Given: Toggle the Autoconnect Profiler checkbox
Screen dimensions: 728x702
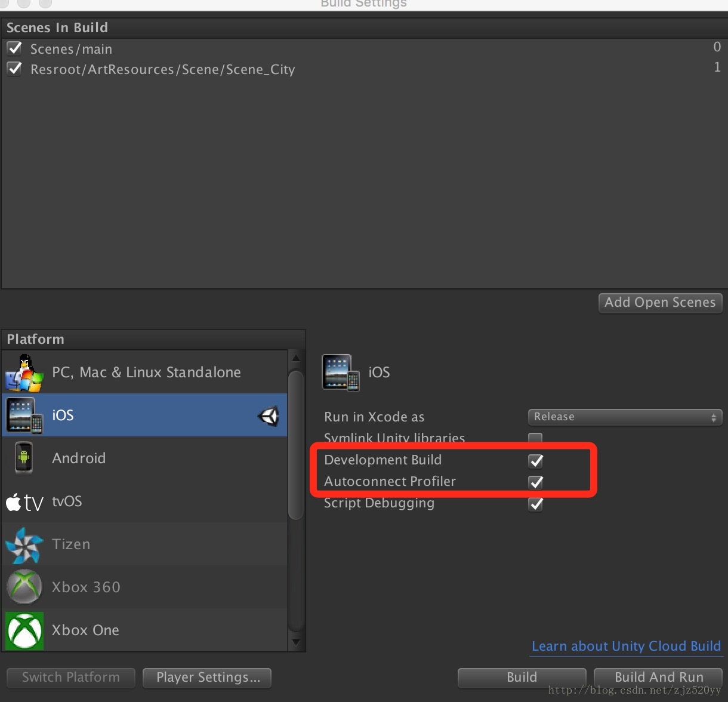Looking at the screenshot, I should pyautogui.click(x=536, y=482).
